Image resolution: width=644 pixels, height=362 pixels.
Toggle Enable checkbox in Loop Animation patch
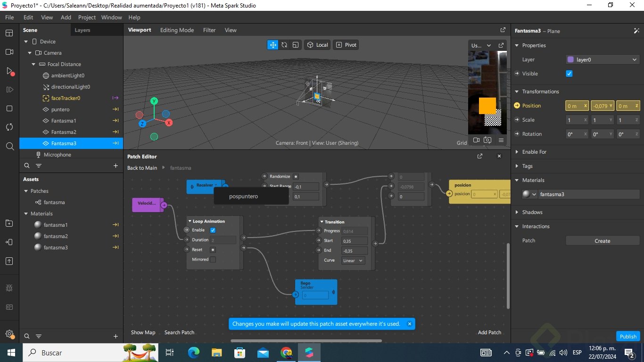tap(213, 230)
